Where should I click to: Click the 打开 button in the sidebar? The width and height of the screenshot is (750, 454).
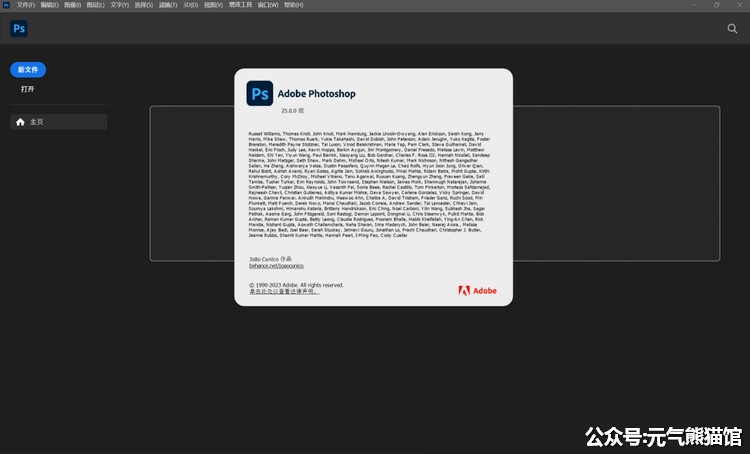[x=28, y=89]
